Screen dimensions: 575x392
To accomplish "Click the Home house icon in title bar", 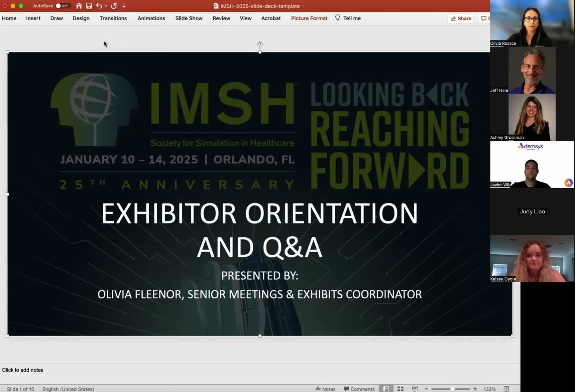I will pos(79,6).
